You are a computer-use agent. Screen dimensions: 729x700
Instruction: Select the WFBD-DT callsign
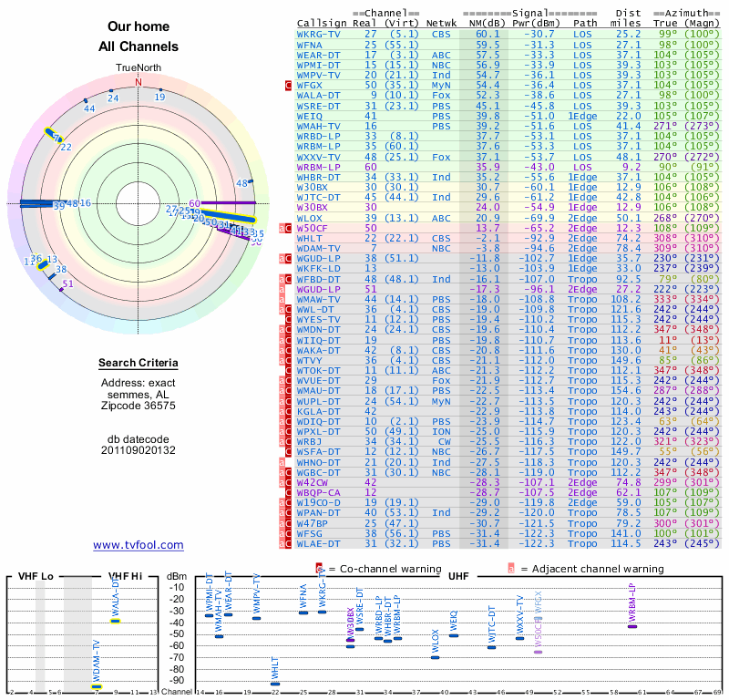click(x=318, y=279)
